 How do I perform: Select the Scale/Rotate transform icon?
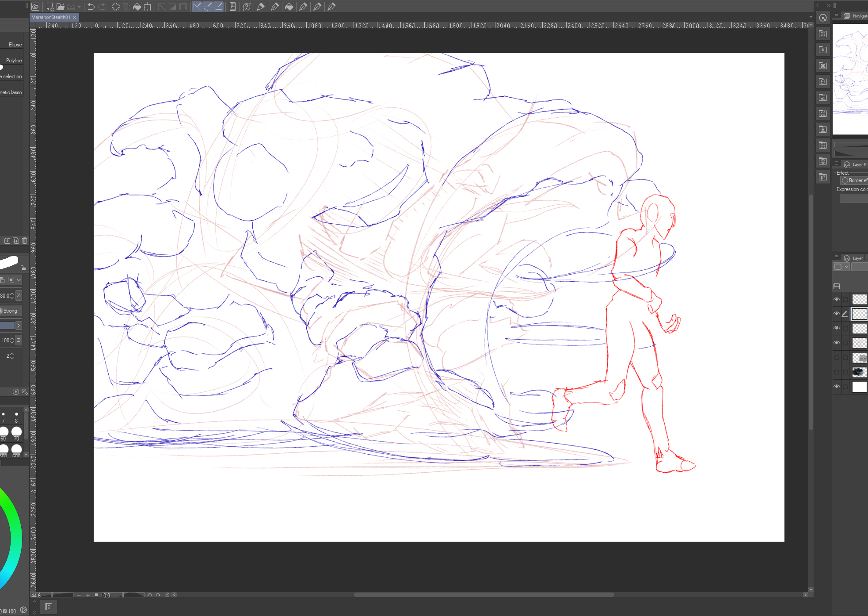148,7
